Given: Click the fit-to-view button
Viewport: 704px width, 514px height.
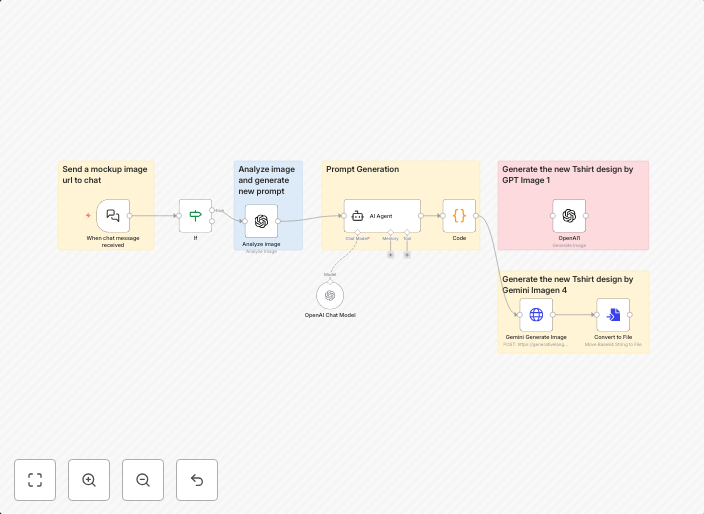Looking at the screenshot, I should (x=35, y=480).
